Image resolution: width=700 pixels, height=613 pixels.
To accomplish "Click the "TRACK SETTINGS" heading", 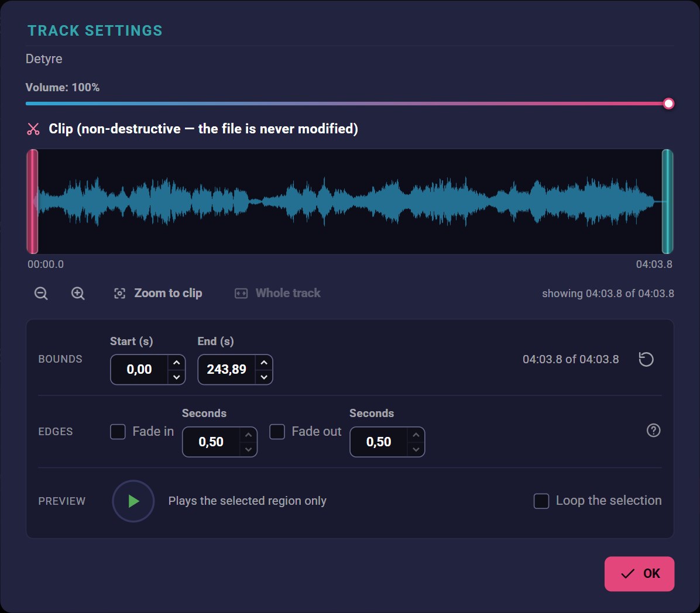I will pos(95,30).
